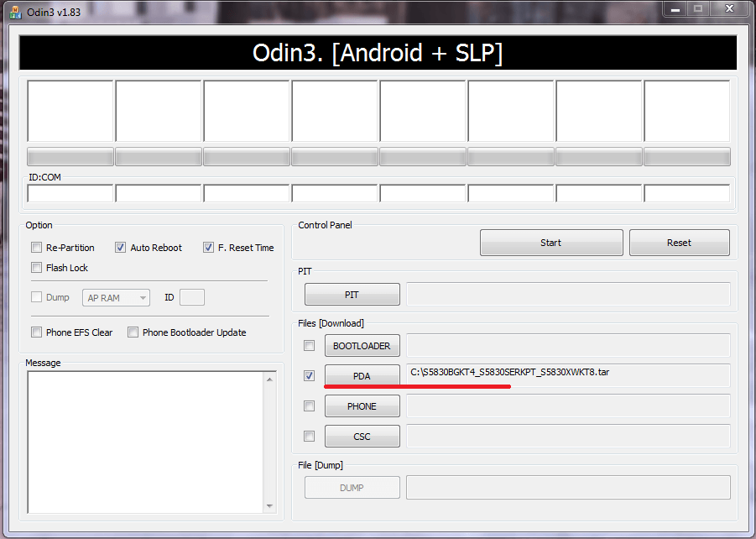The height and width of the screenshot is (539, 756).
Task: Enable Phone Bootloader Update option
Action: tap(133, 332)
